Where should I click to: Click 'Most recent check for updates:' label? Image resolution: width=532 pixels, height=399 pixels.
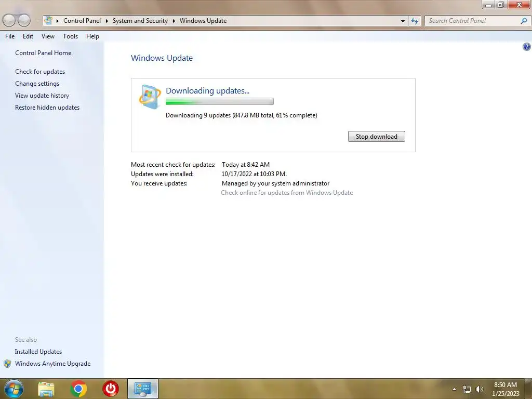pyautogui.click(x=173, y=165)
